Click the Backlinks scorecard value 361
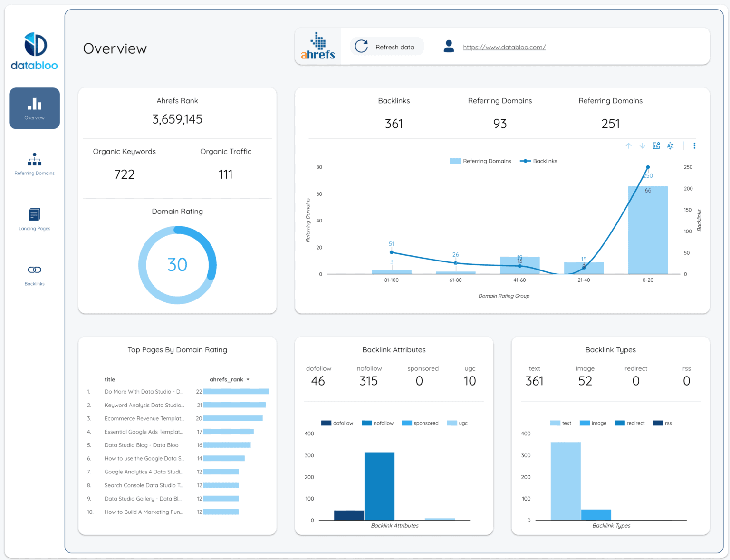Screen dimensions: 730x560 394,124
